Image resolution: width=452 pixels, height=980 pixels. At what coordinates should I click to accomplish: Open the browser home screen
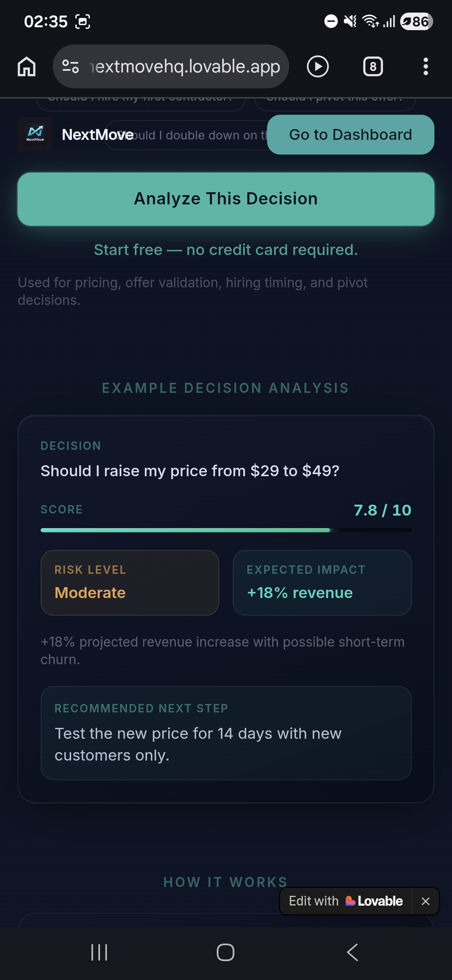pyautogui.click(x=26, y=66)
